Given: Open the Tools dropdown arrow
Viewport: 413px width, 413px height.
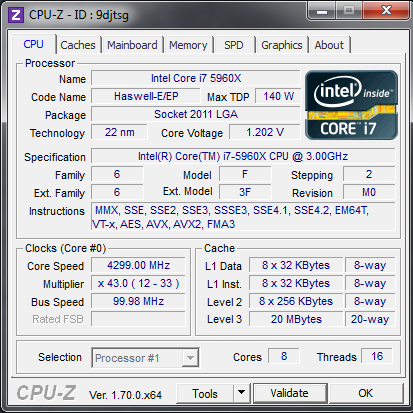Looking at the screenshot, I should coord(242,393).
